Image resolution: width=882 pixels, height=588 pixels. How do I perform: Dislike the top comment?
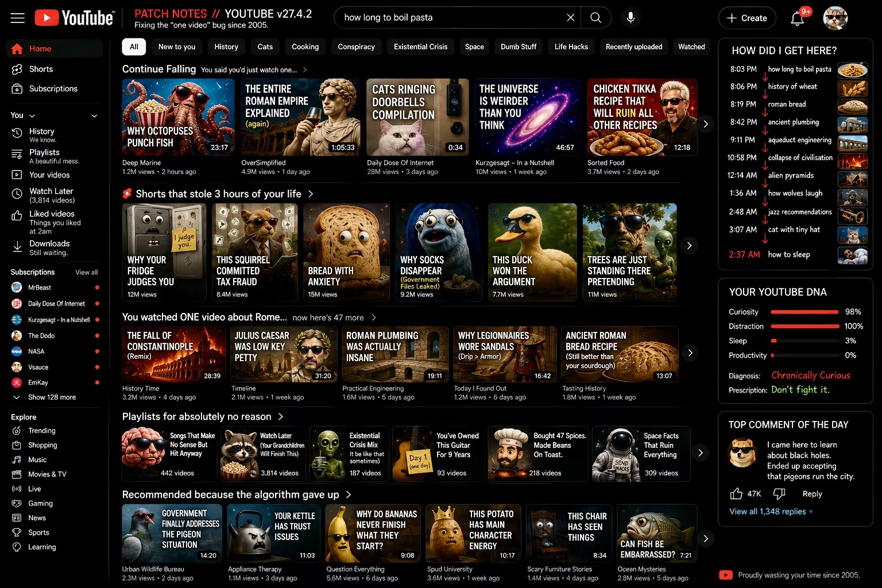click(x=779, y=494)
